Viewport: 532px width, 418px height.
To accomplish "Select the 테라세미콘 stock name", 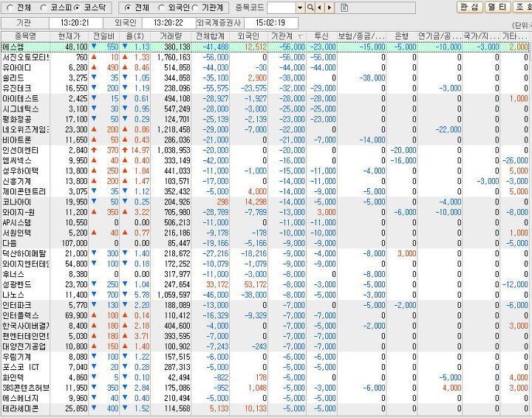I will [21, 408].
